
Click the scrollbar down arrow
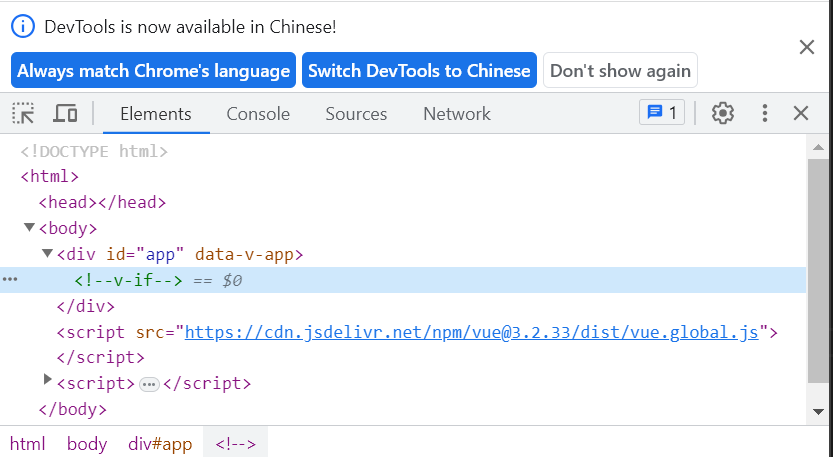pyautogui.click(x=818, y=412)
